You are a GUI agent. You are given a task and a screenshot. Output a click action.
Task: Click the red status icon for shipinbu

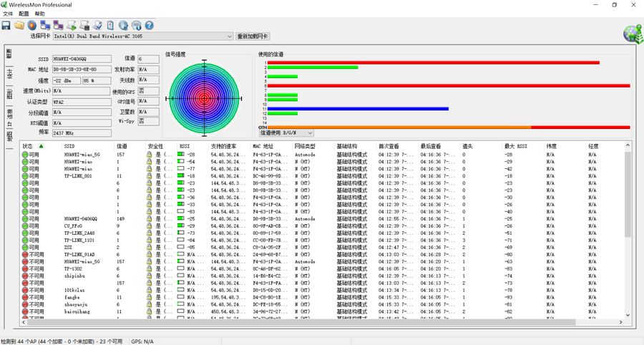(x=25, y=276)
